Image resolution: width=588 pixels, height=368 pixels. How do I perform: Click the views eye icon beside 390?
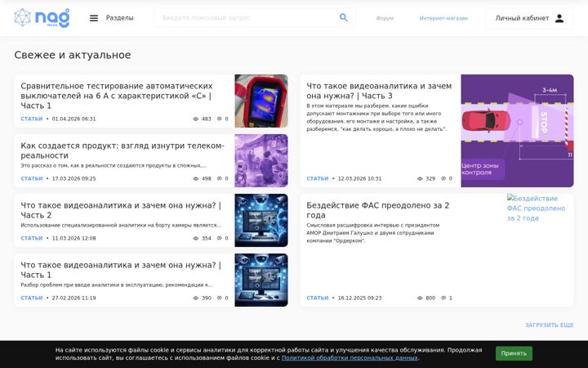(x=195, y=298)
